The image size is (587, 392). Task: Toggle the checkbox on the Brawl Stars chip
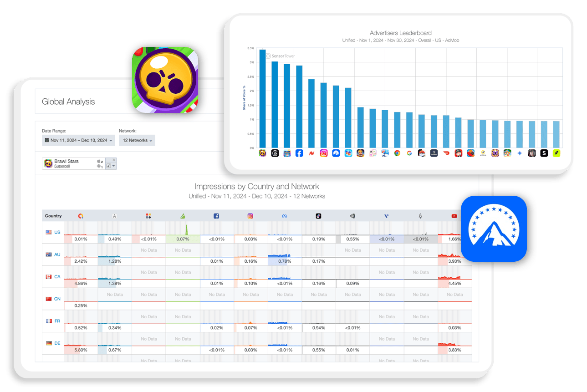click(x=108, y=166)
